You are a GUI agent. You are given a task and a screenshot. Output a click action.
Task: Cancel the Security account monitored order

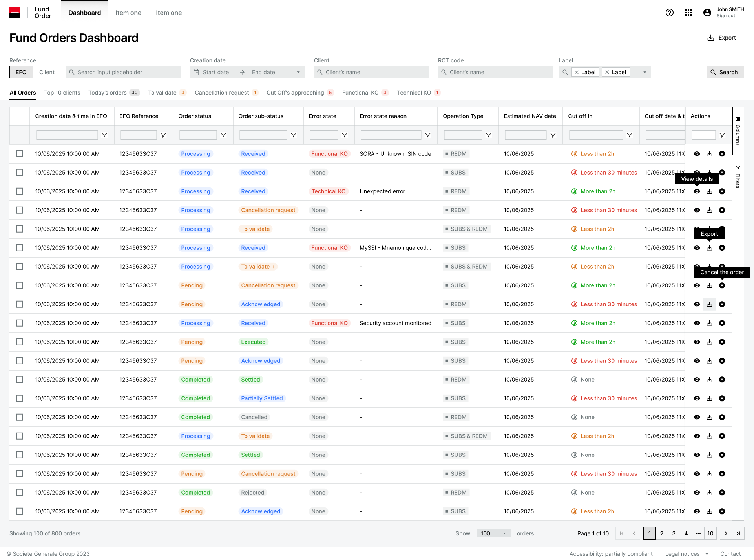(x=722, y=323)
